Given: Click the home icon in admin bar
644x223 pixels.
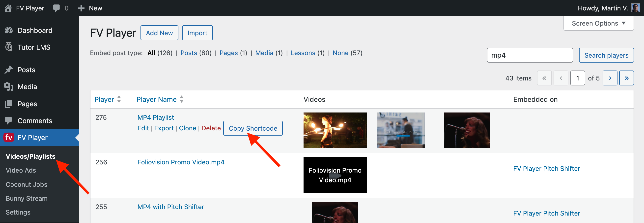Looking at the screenshot, I should [x=8, y=8].
